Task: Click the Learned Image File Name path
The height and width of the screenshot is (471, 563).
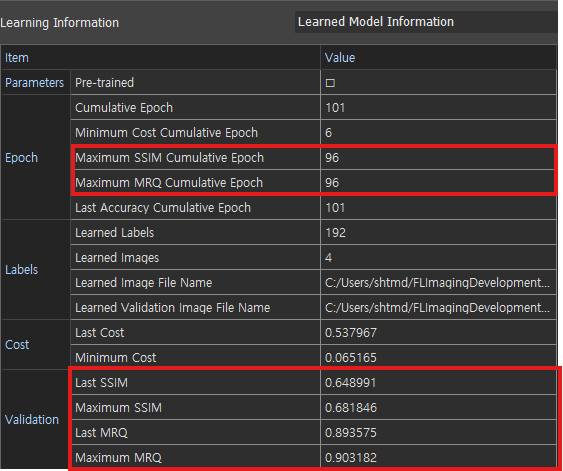Action: coord(438,283)
